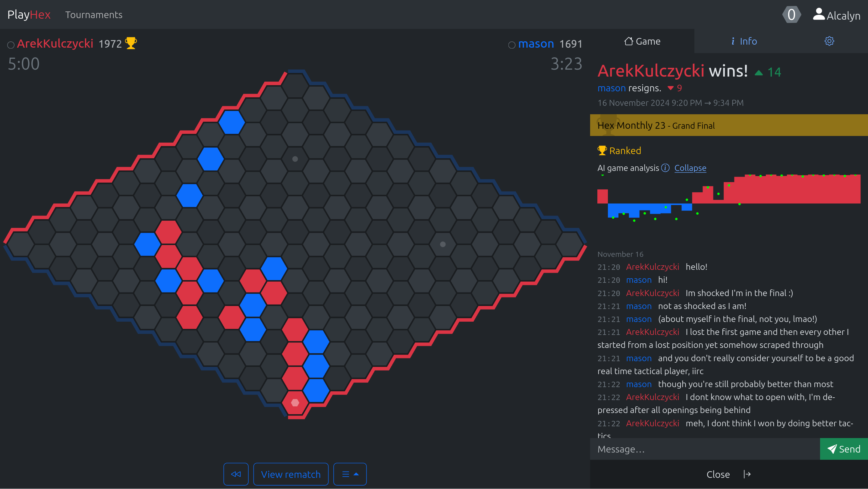Click the AI game analysis info icon
Viewport: 868px width, 489px height.
point(665,168)
